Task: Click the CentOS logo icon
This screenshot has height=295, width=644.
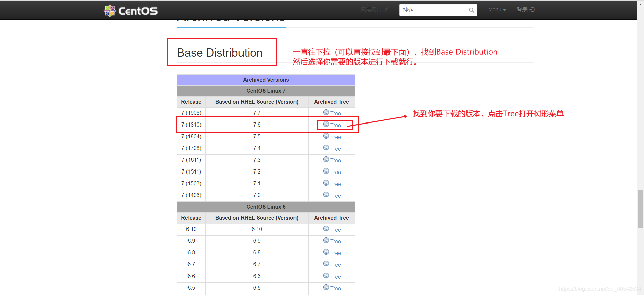Action: pos(110,11)
